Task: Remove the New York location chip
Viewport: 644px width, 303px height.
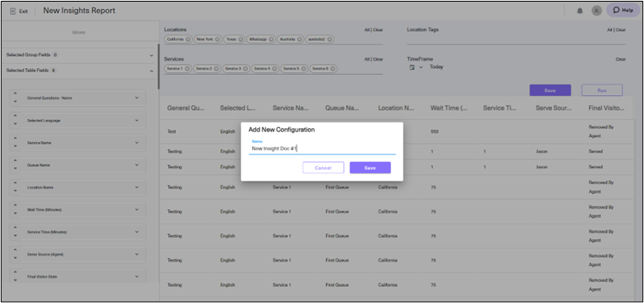Action: tap(217, 39)
